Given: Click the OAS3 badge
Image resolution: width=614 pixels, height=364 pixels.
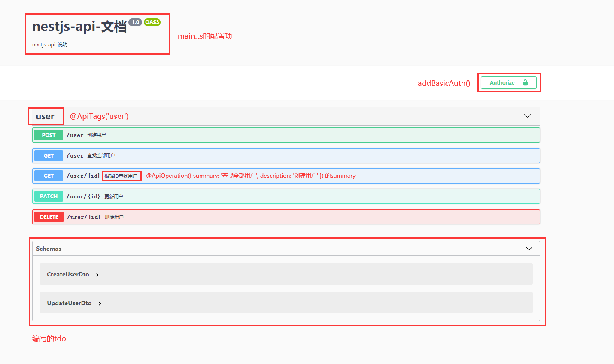Looking at the screenshot, I should (x=152, y=22).
